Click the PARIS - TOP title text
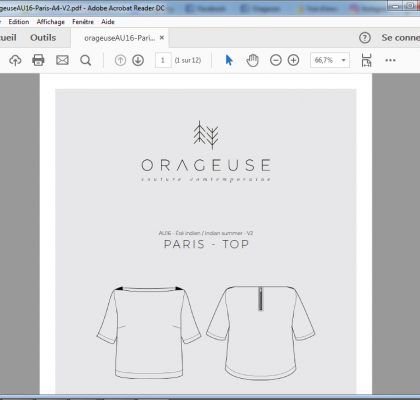The height and width of the screenshot is (400, 420). tap(206, 244)
